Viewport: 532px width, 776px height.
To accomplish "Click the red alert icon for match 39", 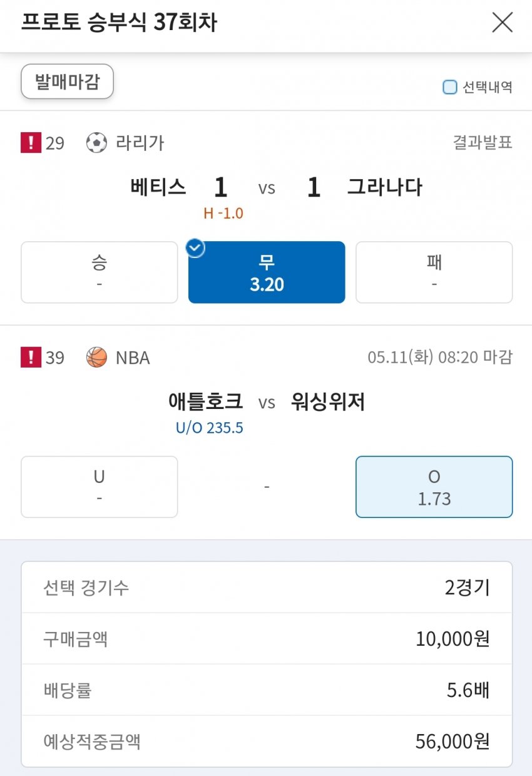I will pos(30,358).
